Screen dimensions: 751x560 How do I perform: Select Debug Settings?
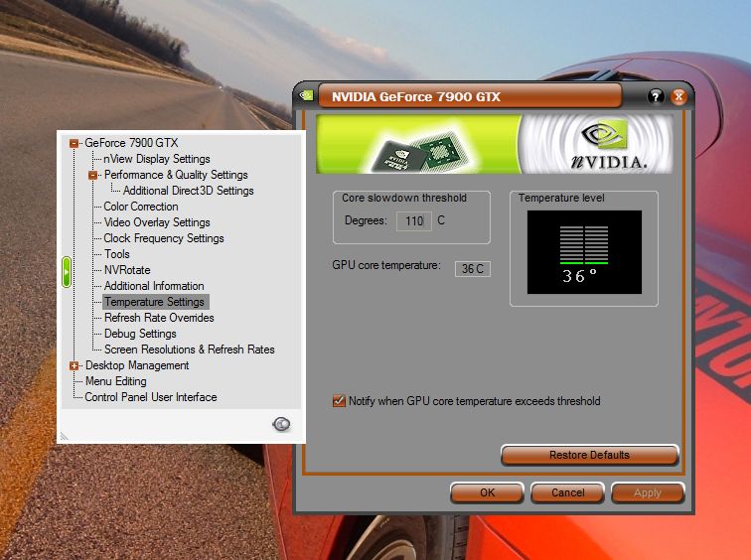pyautogui.click(x=140, y=334)
